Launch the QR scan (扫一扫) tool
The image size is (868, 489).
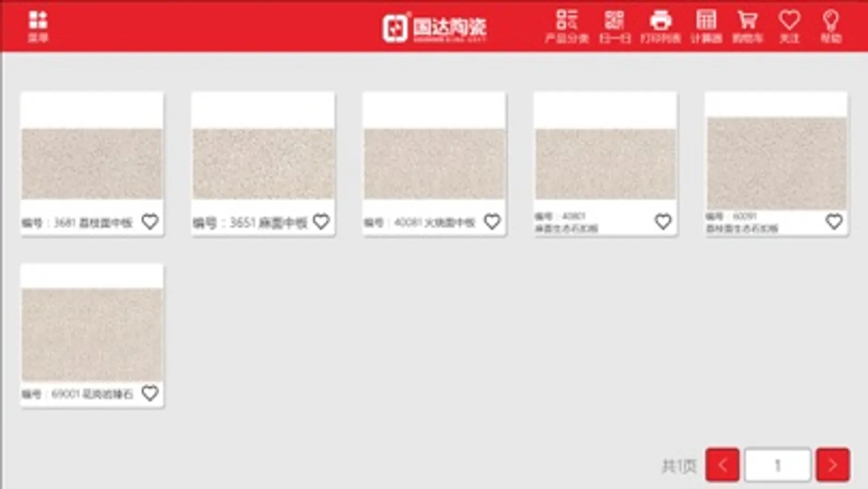click(x=614, y=26)
